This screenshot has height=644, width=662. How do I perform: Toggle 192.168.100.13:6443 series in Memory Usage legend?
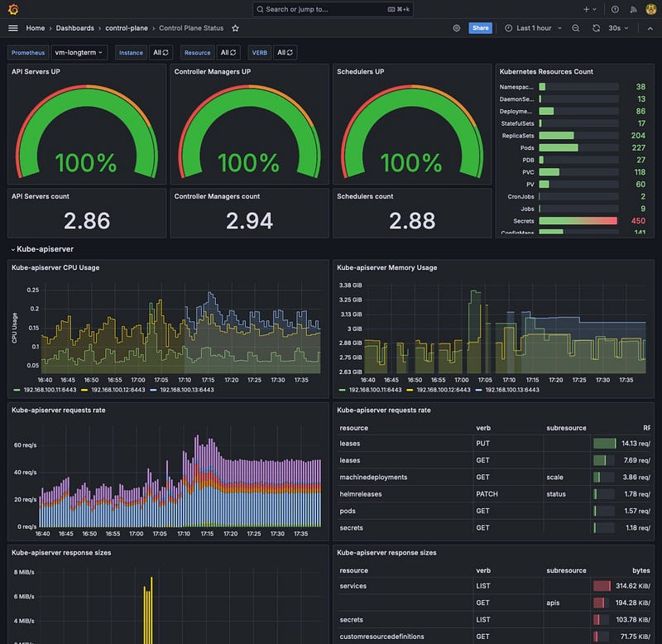coord(512,390)
